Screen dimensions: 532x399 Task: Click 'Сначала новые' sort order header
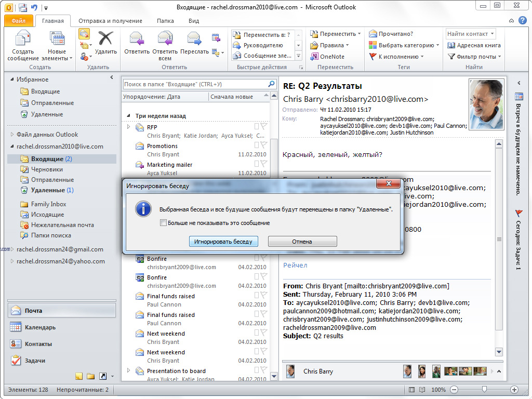[239, 97]
